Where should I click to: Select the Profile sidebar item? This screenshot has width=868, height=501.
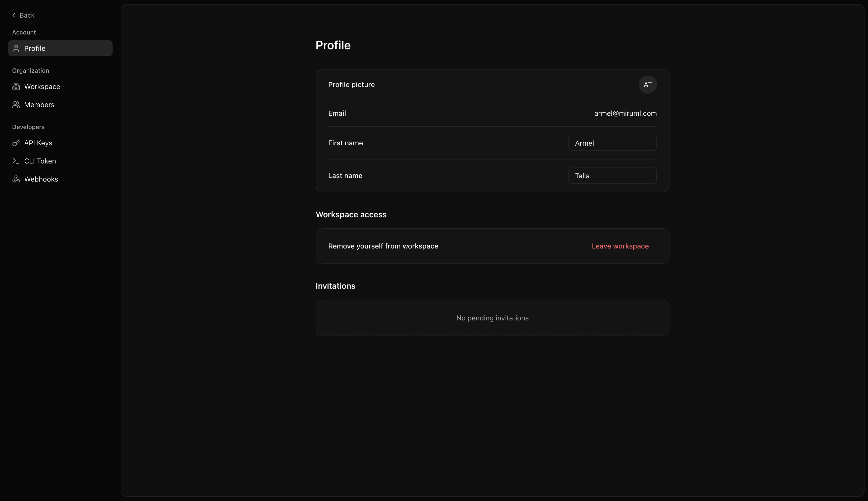pyautogui.click(x=60, y=49)
